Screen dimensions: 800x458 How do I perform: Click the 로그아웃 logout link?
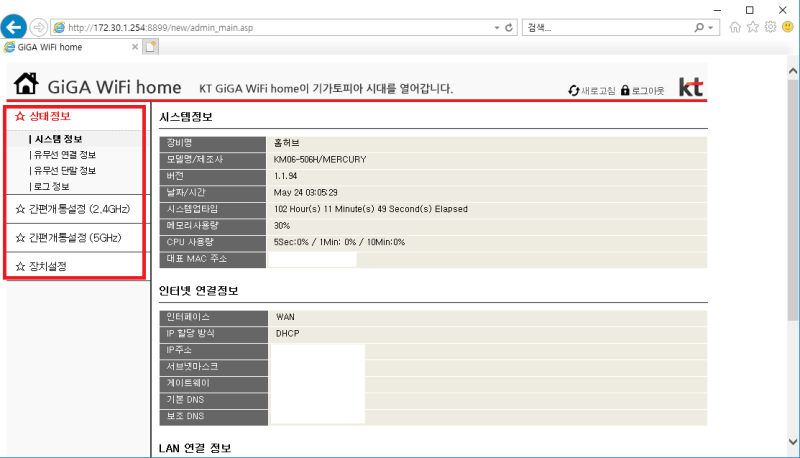(x=642, y=91)
